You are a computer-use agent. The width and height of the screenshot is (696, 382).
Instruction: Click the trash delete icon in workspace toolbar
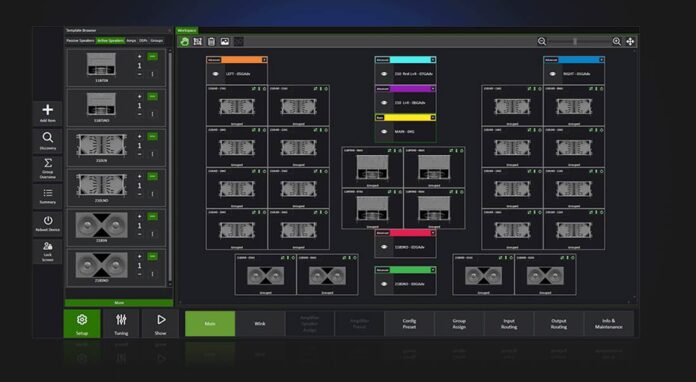pos(211,42)
